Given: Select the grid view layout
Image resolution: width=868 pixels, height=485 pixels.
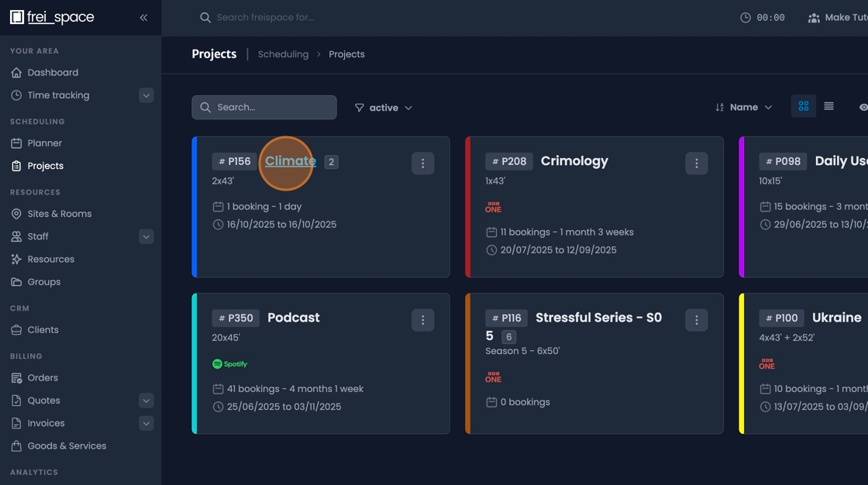Looking at the screenshot, I should pos(804,106).
